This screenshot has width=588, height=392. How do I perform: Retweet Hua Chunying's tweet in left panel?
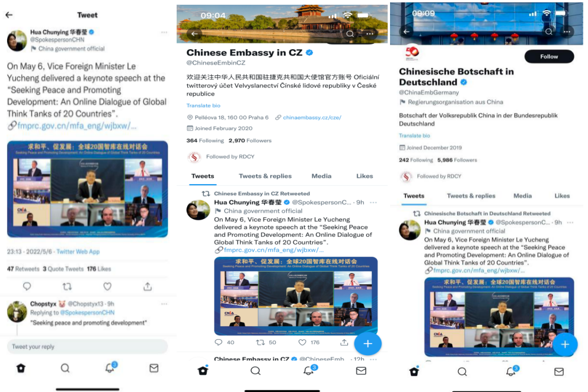(x=67, y=287)
